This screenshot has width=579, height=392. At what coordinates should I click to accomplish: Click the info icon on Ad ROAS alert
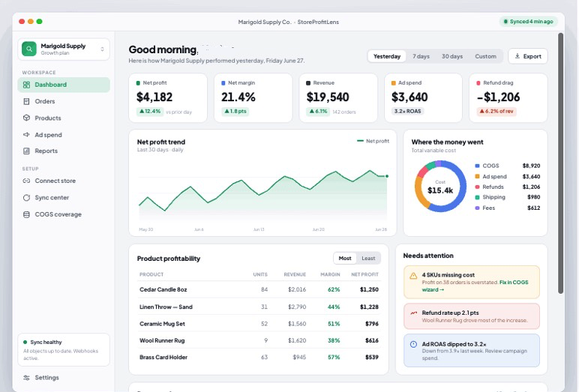pos(413,344)
